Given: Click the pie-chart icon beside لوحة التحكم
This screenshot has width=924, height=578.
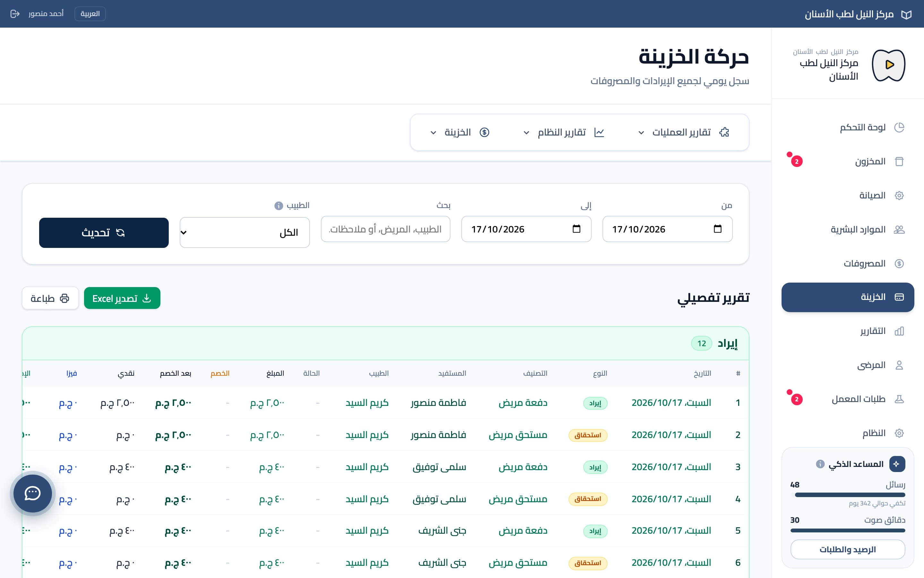Looking at the screenshot, I should point(899,127).
